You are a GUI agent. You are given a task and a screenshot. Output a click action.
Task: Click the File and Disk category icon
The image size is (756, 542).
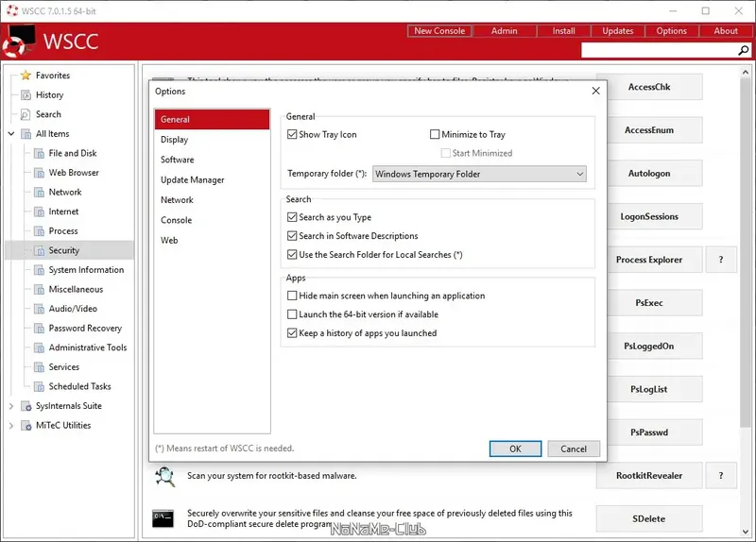coord(39,153)
